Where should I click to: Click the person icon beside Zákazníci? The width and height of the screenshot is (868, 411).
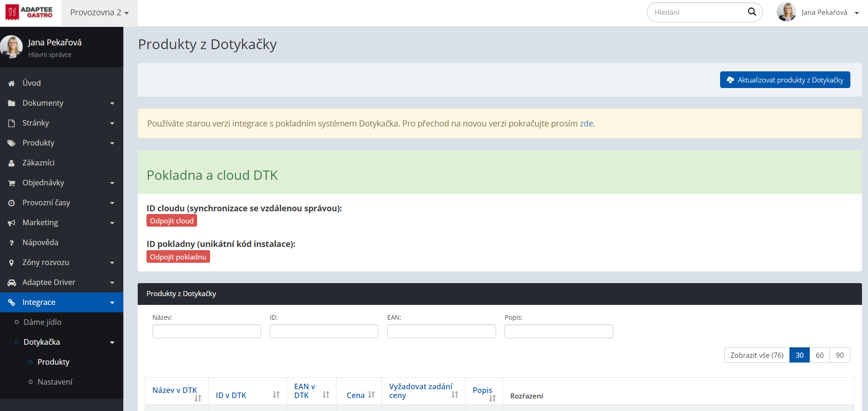pos(12,163)
